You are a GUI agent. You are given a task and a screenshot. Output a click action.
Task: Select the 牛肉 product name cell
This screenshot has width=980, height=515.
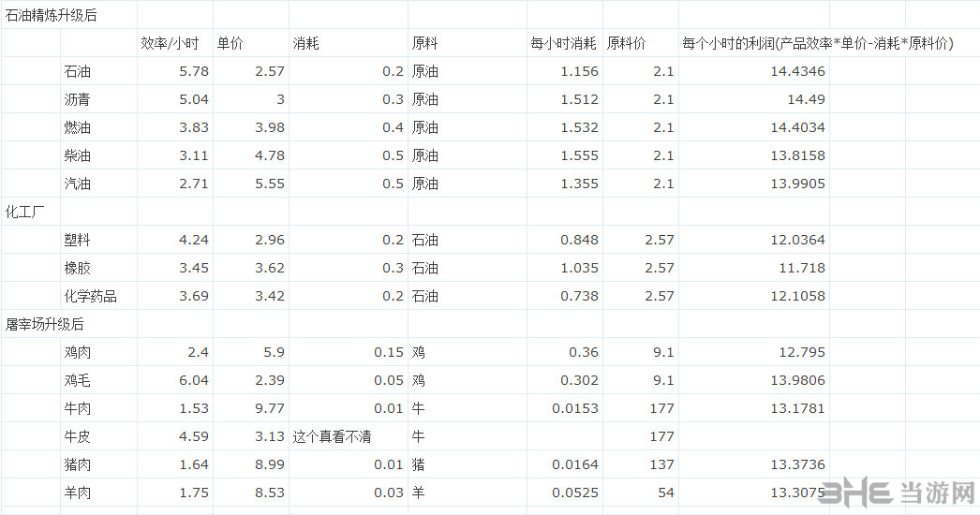(78, 409)
